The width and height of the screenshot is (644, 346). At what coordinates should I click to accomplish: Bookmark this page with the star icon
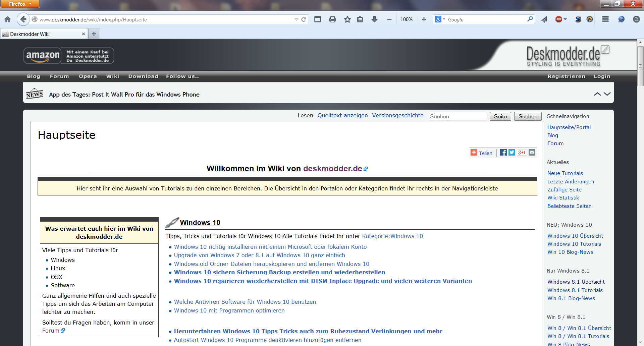coord(347,19)
